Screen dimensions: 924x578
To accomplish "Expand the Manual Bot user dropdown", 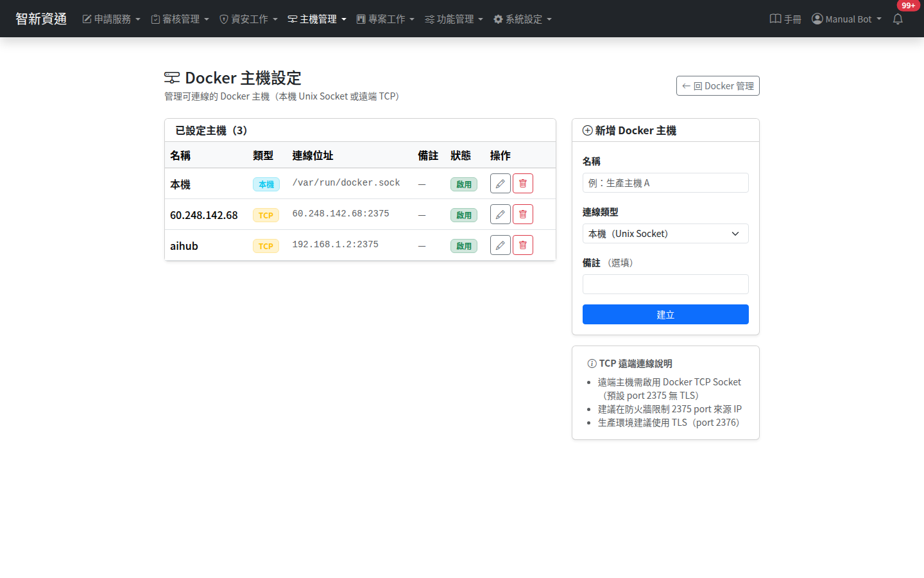I will coord(847,19).
